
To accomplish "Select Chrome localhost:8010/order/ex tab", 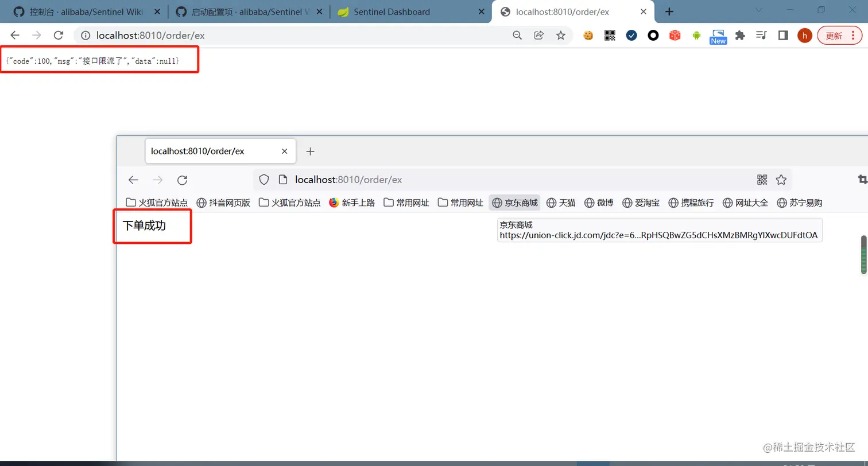I will click(573, 11).
